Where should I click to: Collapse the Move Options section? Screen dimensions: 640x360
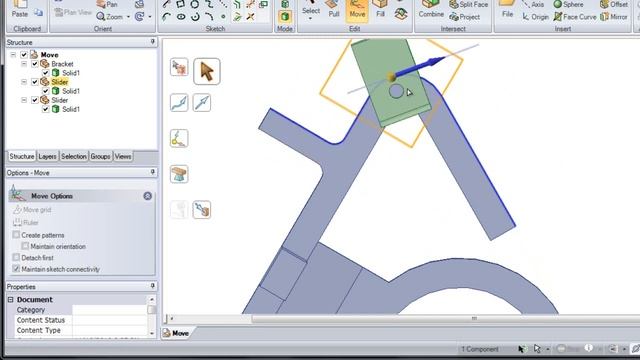147,196
